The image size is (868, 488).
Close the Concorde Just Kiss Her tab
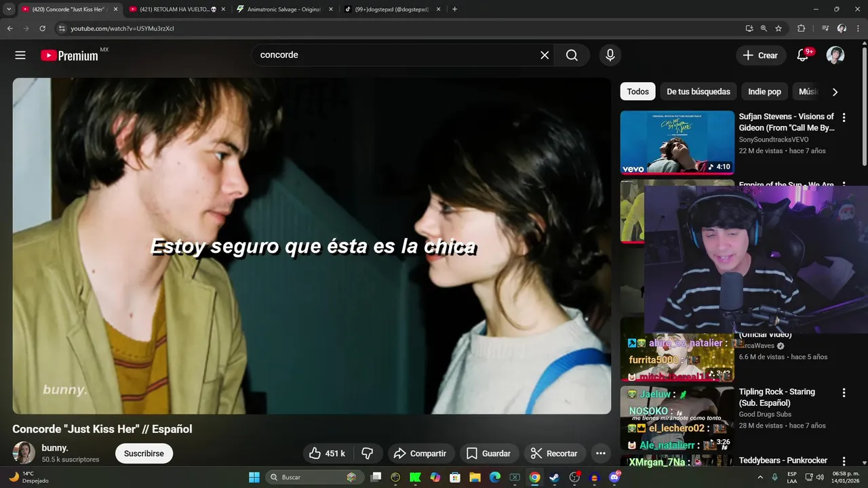click(x=115, y=9)
